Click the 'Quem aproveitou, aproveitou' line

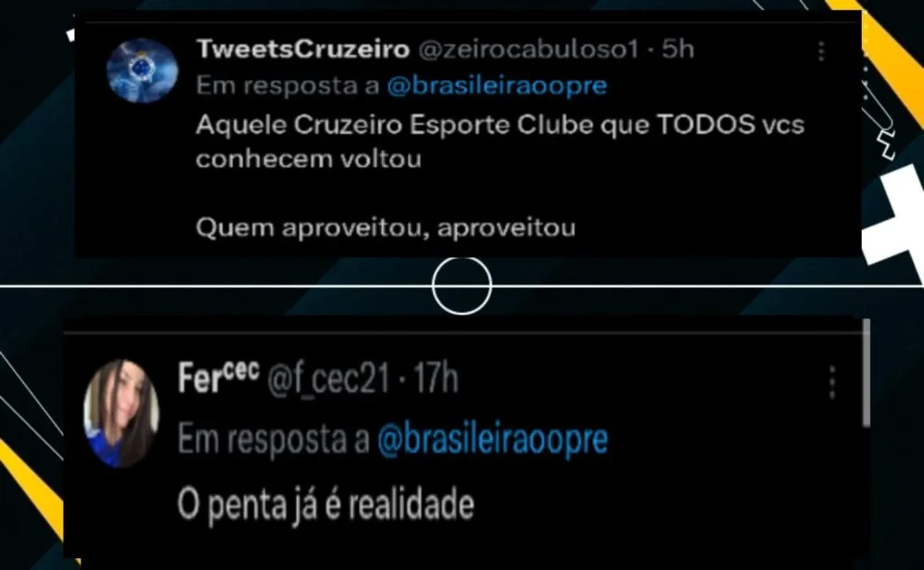click(x=385, y=228)
